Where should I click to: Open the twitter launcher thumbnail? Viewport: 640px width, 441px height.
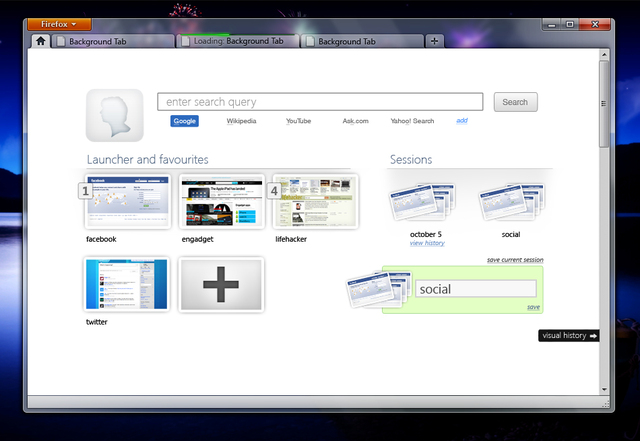click(127, 285)
